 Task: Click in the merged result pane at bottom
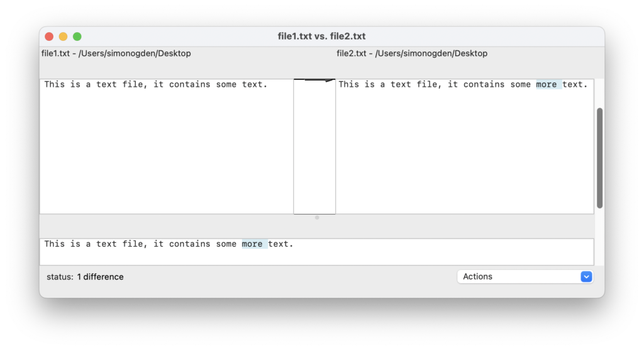[317, 252]
